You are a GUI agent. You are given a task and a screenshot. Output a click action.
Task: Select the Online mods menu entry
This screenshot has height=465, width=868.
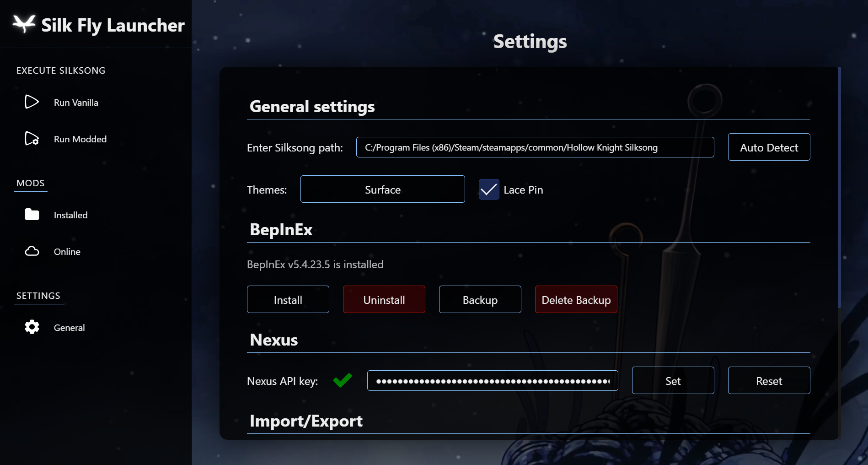[67, 252]
